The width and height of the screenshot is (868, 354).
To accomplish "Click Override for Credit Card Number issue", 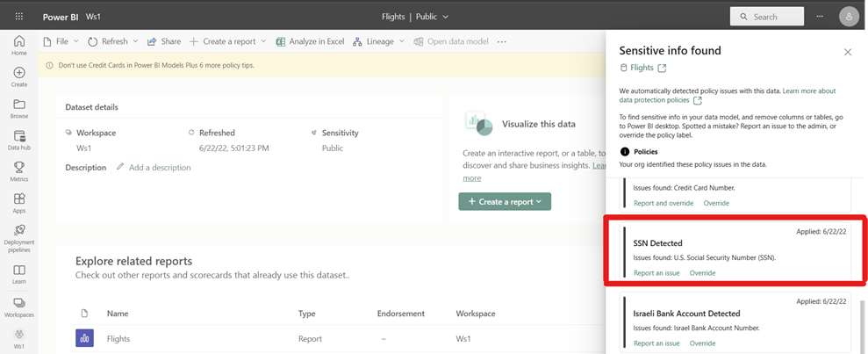I will [x=716, y=203].
